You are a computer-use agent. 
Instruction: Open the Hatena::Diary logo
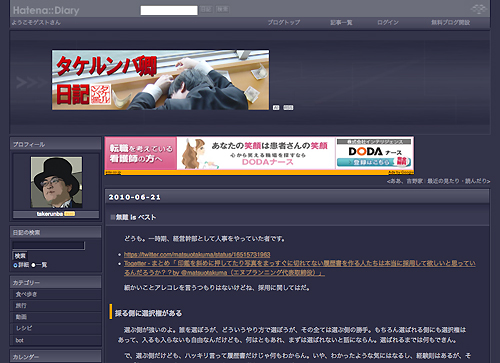46,10
